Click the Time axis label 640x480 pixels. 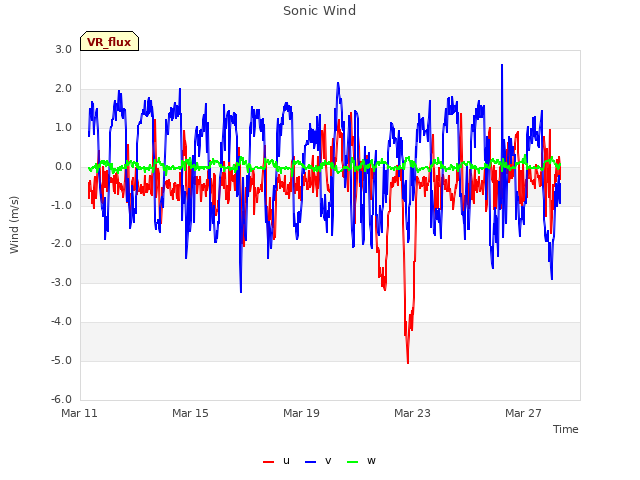(x=566, y=429)
